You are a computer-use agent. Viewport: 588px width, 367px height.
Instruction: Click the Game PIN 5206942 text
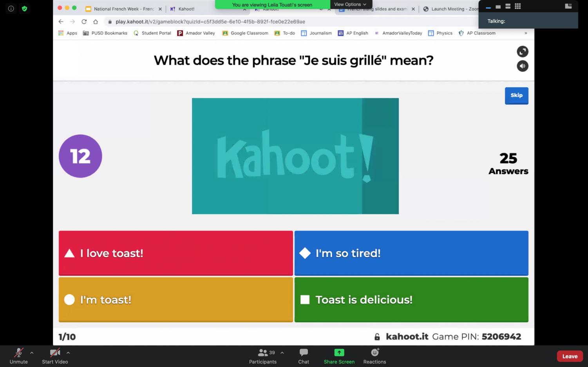[x=476, y=336]
